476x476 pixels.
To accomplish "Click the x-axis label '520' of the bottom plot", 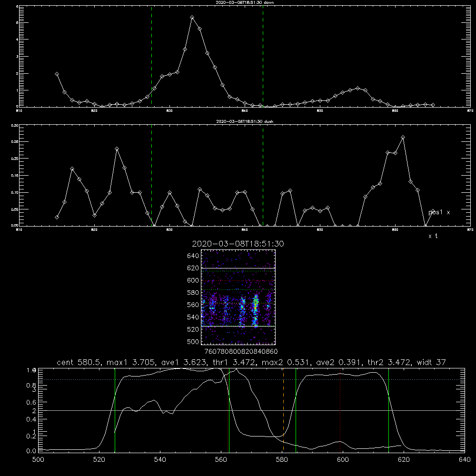I will click(99, 460).
